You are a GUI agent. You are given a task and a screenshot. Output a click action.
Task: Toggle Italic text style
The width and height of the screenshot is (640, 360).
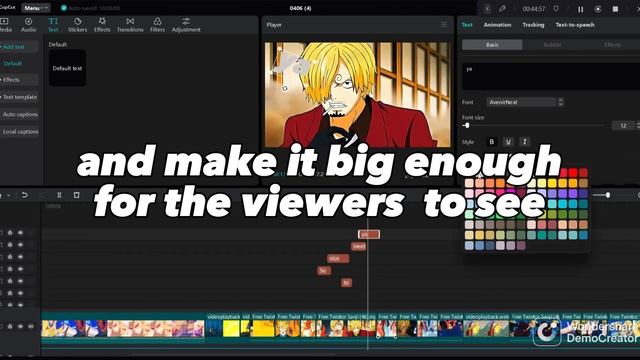click(x=524, y=142)
